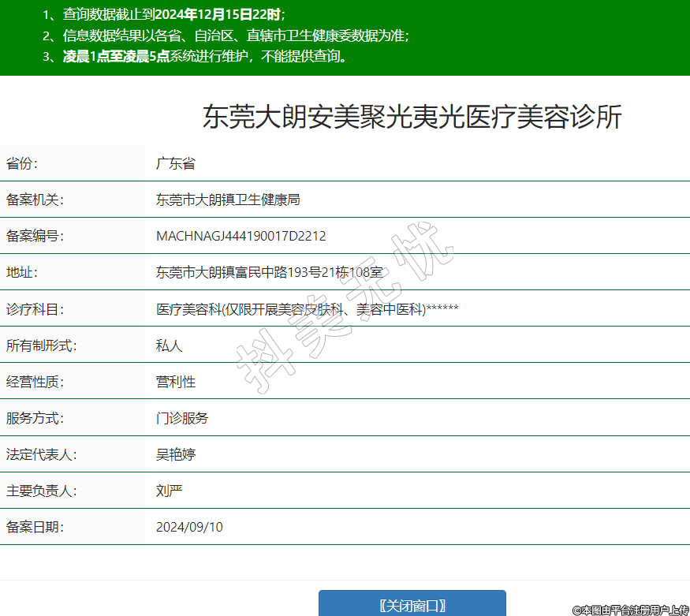Click the 法定代表人 field label
690x616 pixels.
41,454
